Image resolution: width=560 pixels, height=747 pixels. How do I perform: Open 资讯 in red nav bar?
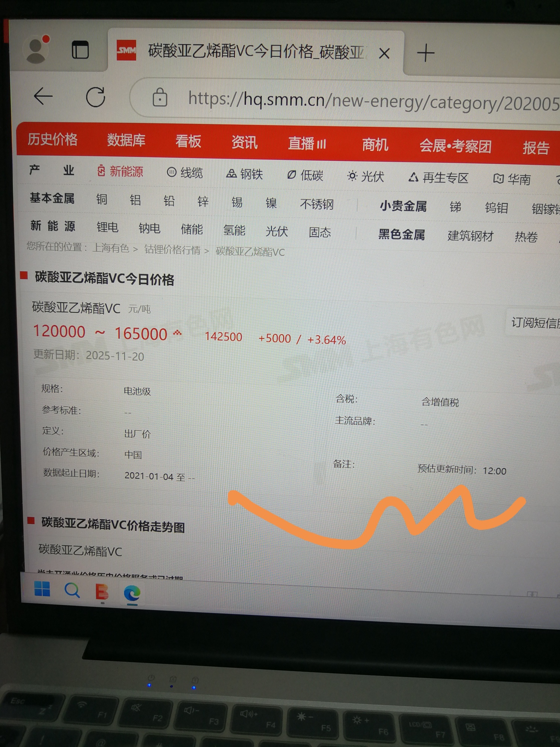[x=244, y=143]
